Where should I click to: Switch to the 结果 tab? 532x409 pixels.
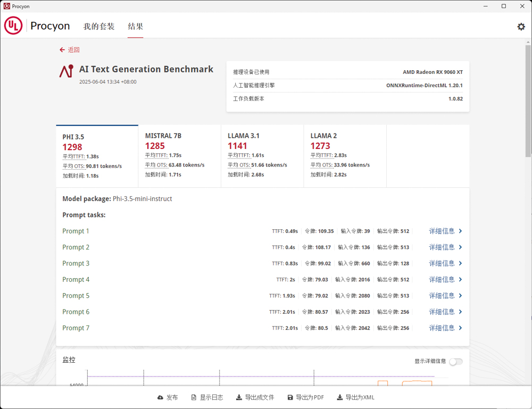[135, 26]
